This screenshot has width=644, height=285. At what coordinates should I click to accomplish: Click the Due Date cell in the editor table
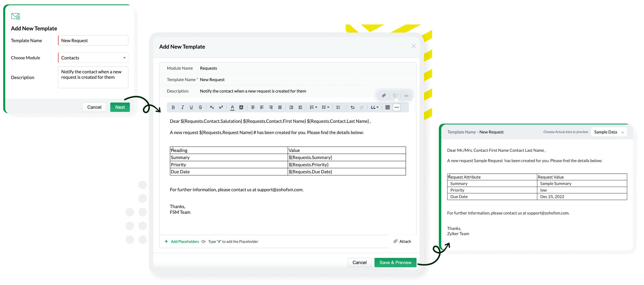pos(229,172)
